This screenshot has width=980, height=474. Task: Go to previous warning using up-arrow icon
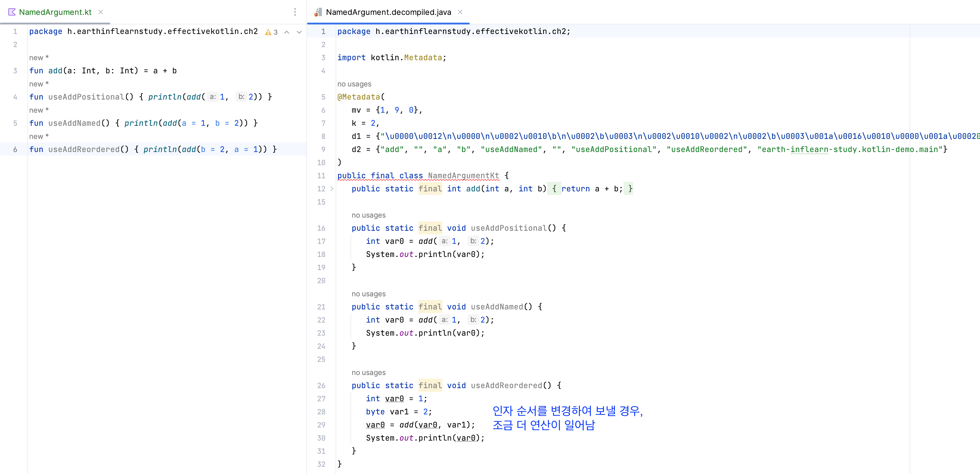(286, 32)
